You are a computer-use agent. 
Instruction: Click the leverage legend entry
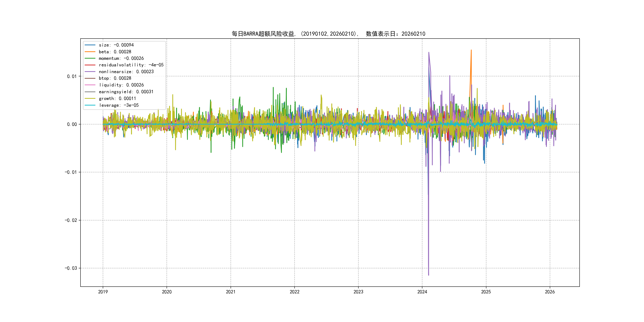point(119,105)
